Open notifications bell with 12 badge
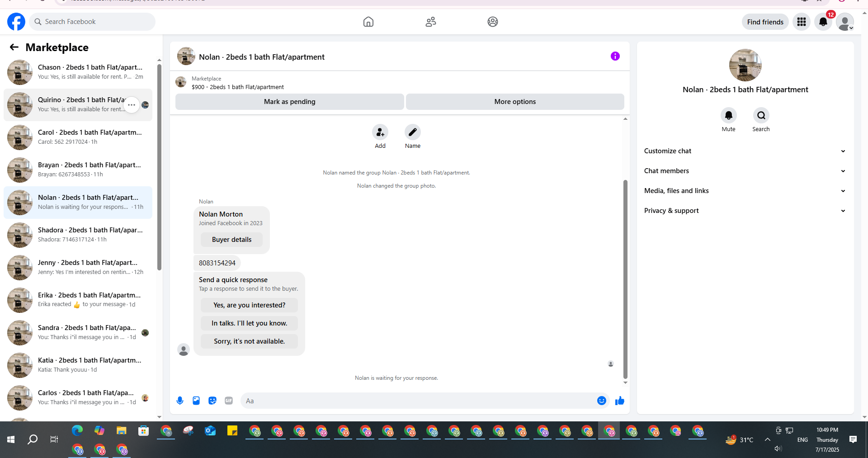The image size is (868, 458). click(x=823, y=22)
